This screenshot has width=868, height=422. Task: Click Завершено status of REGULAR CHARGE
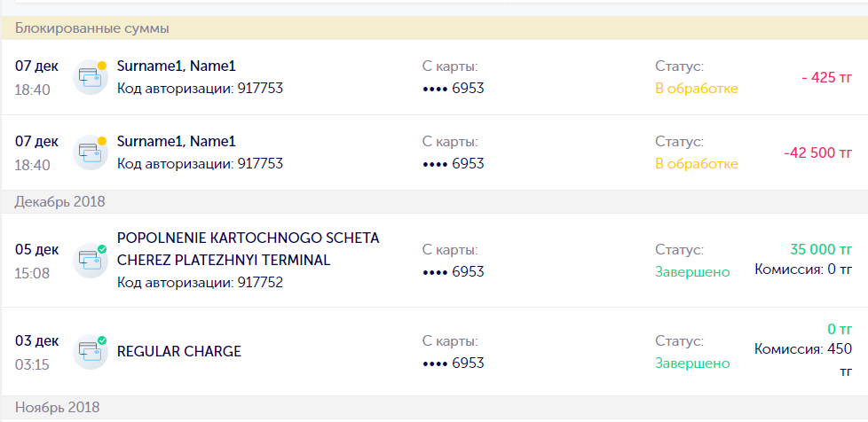(692, 363)
